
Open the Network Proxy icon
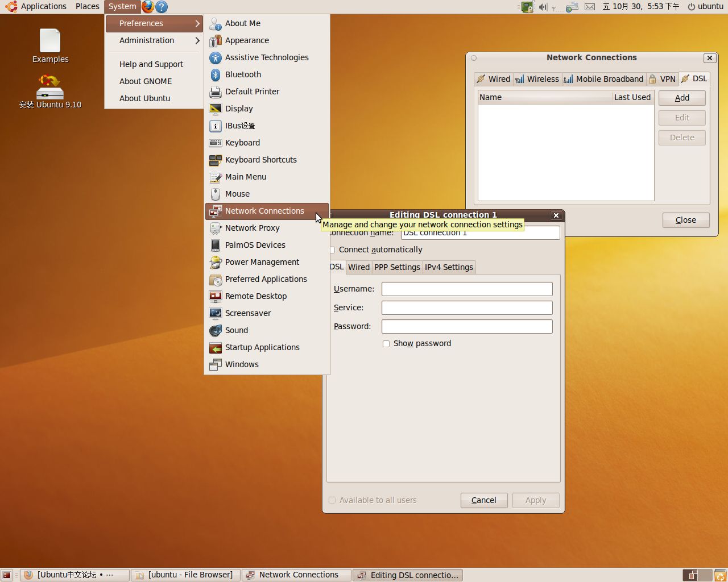(215, 228)
